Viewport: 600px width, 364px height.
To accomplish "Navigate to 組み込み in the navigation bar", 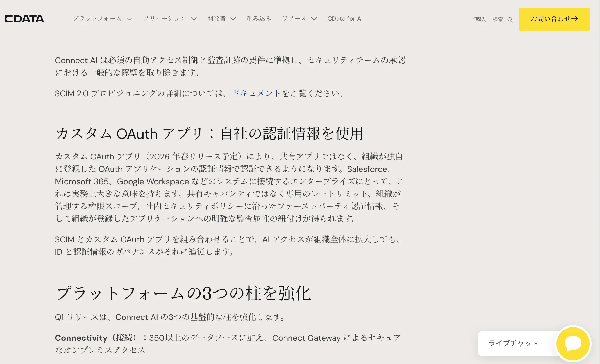I will tap(259, 19).
